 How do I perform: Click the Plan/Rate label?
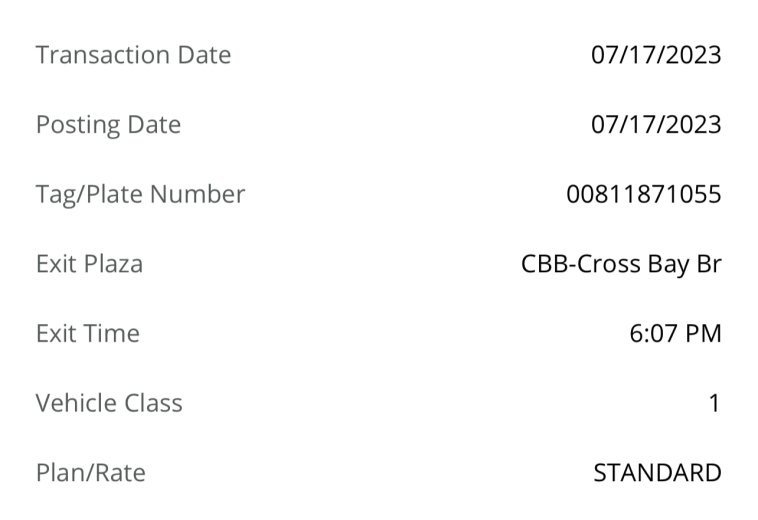pyautogui.click(x=90, y=473)
